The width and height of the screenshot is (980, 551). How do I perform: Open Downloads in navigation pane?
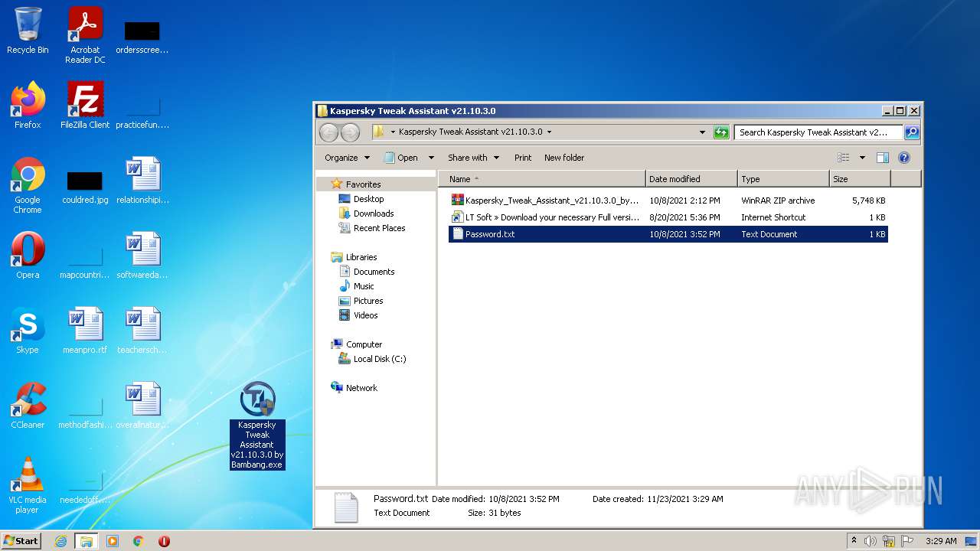click(x=366, y=214)
